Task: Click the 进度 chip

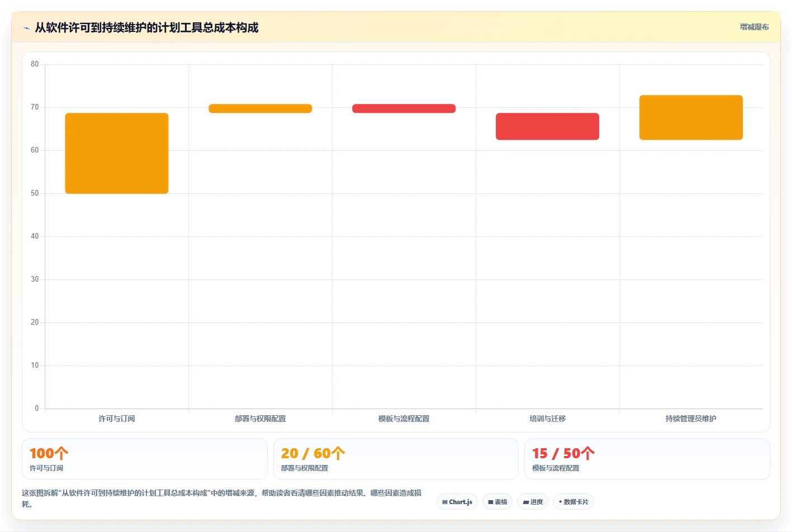Action: tap(533, 502)
